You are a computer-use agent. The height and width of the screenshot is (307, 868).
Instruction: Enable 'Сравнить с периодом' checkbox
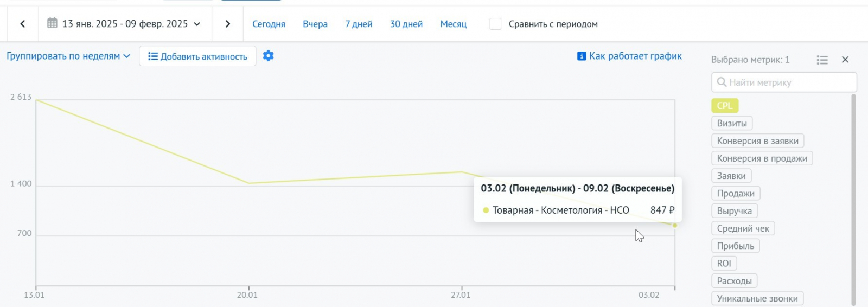pyautogui.click(x=495, y=24)
